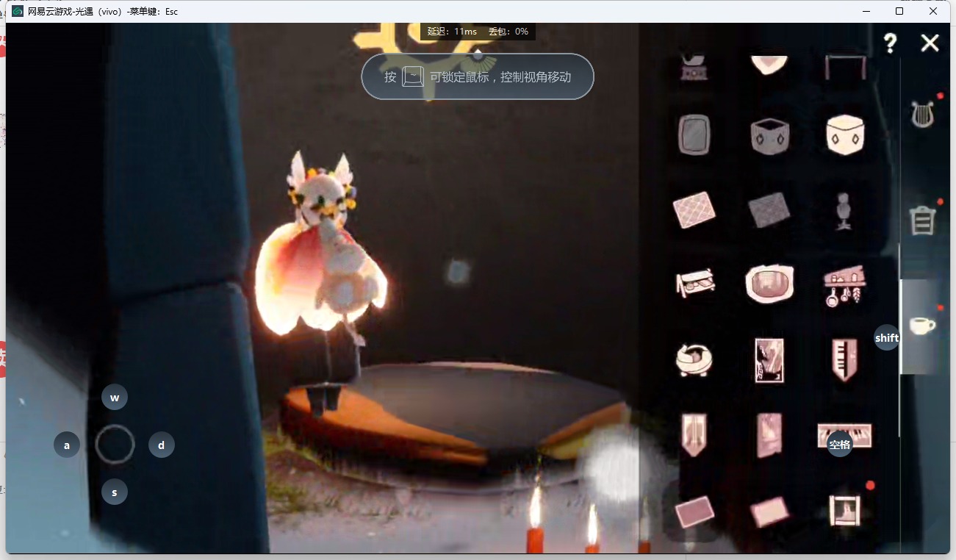Pick the light pink cushion item
The image size is (956, 560).
[769, 511]
